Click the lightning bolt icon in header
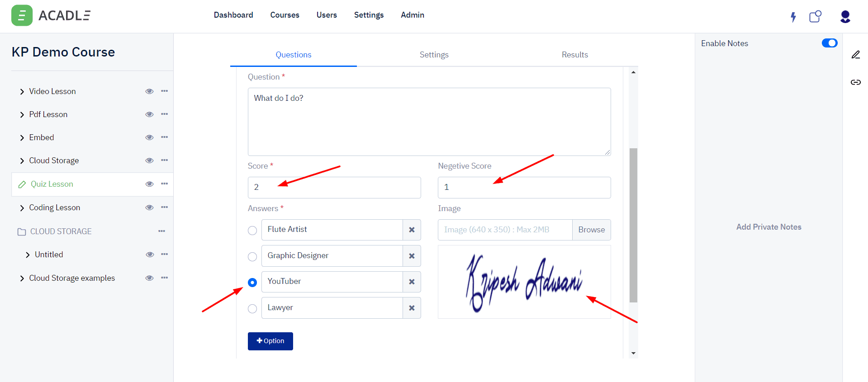The width and height of the screenshot is (868, 382). 793,17
